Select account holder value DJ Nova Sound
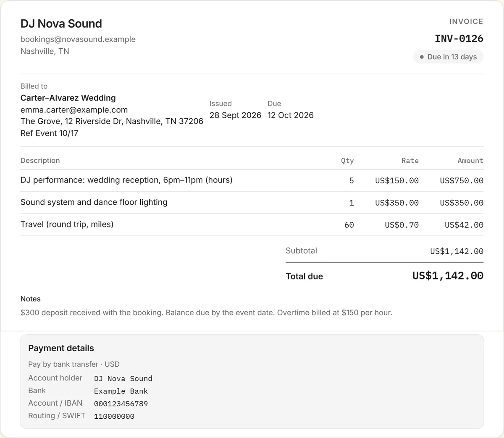504x438 pixels. click(x=123, y=379)
